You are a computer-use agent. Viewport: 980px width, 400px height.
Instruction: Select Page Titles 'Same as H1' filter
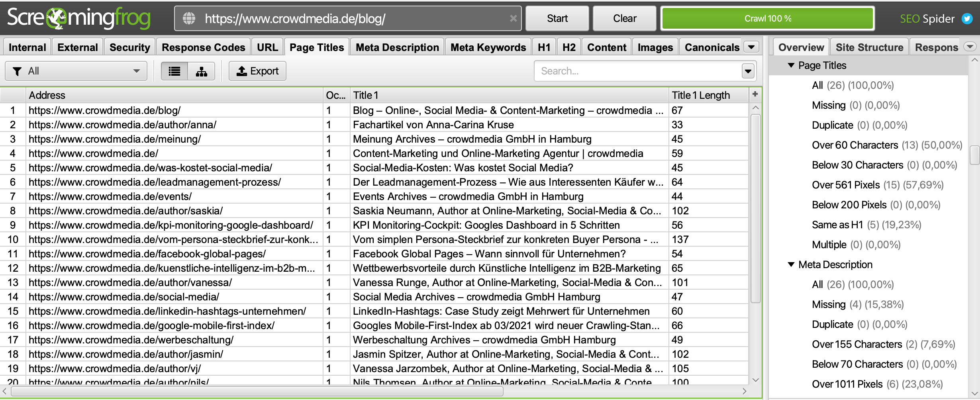pos(866,225)
